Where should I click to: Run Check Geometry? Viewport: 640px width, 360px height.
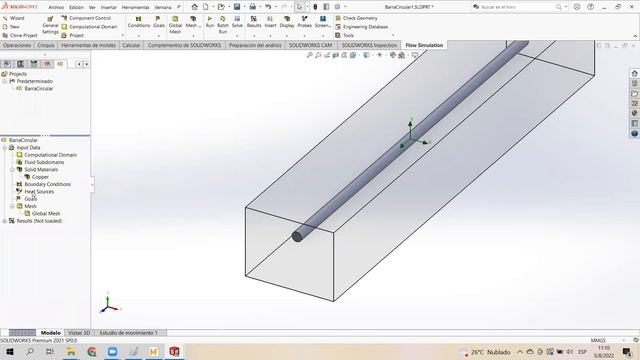356,18
